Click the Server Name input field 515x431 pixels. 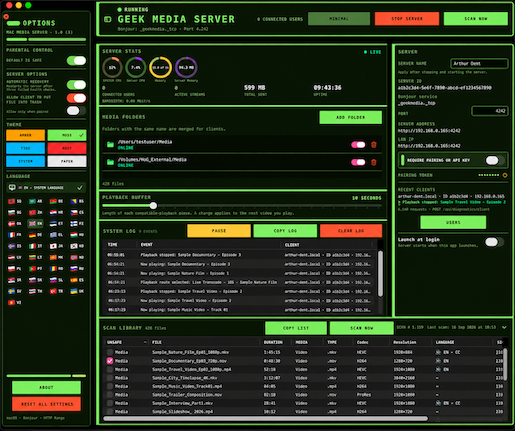click(x=479, y=63)
